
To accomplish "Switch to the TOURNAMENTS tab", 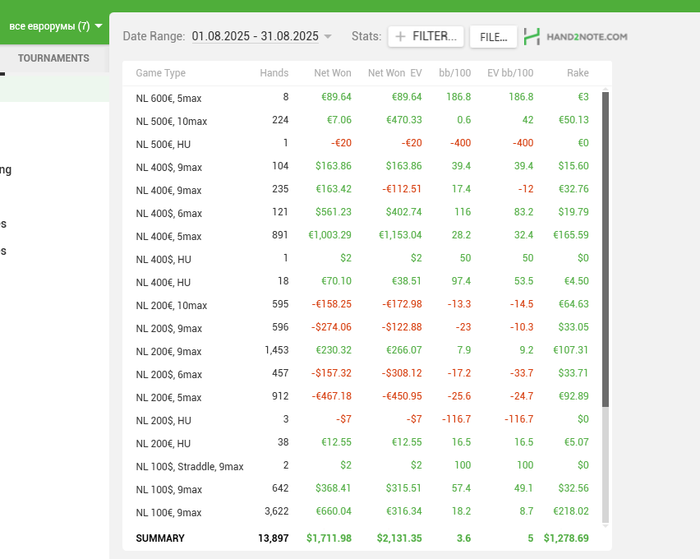I will coord(53,58).
